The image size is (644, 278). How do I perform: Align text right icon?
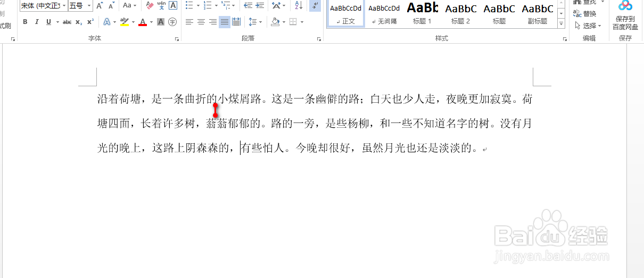(x=213, y=22)
